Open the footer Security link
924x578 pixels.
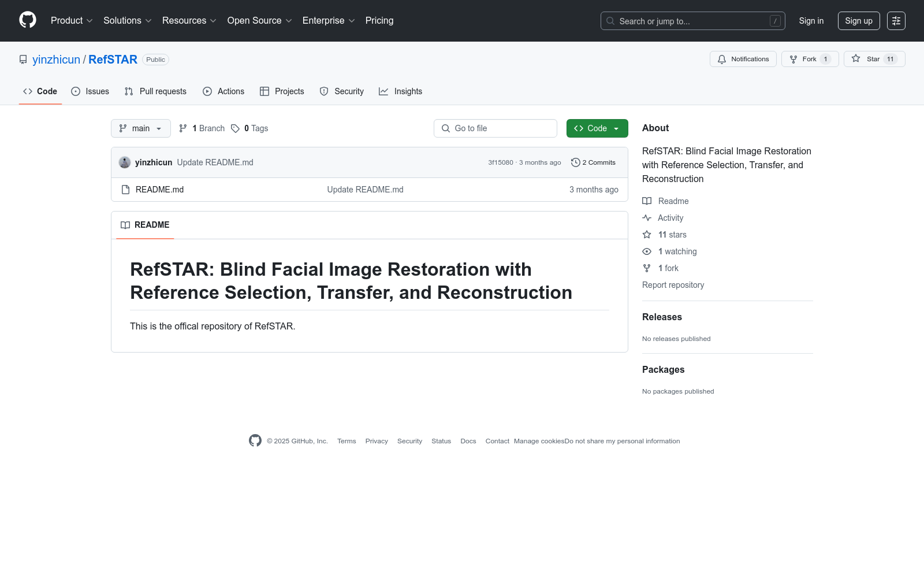[409, 441]
